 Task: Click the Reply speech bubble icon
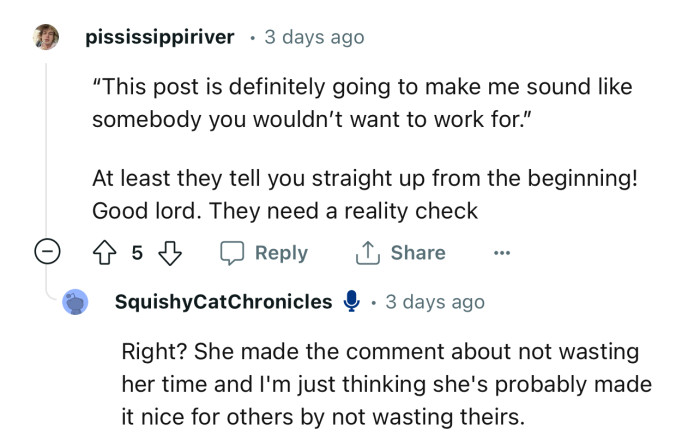[x=232, y=253]
